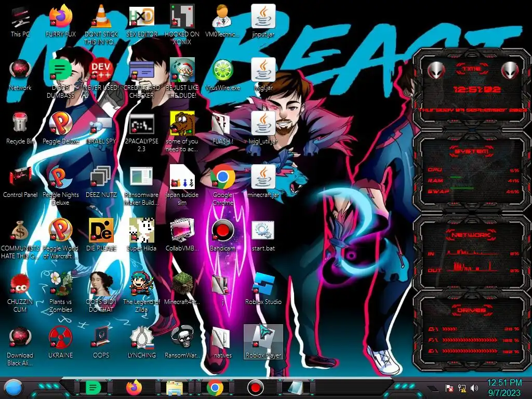Image resolution: width=532 pixels, height=399 pixels.
Task: Click the RAM usage meter in SYSTEM gadget
Action: tap(473, 180)
